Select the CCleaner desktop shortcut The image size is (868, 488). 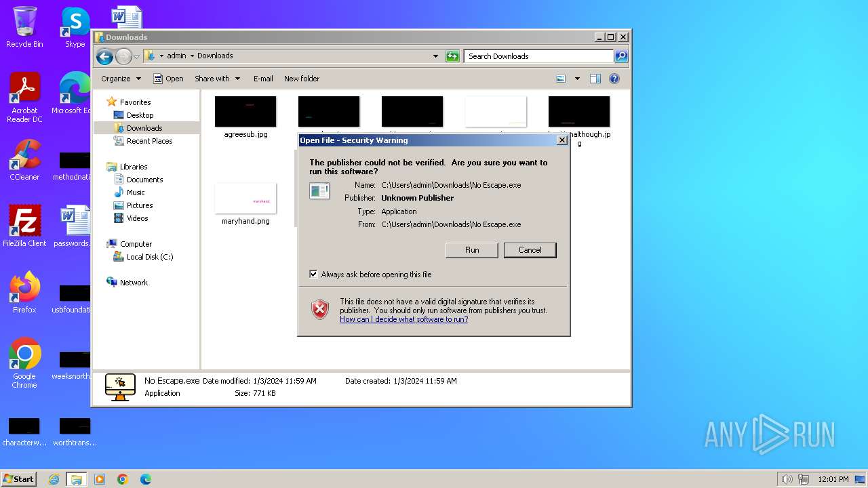(x=24, y=160)
